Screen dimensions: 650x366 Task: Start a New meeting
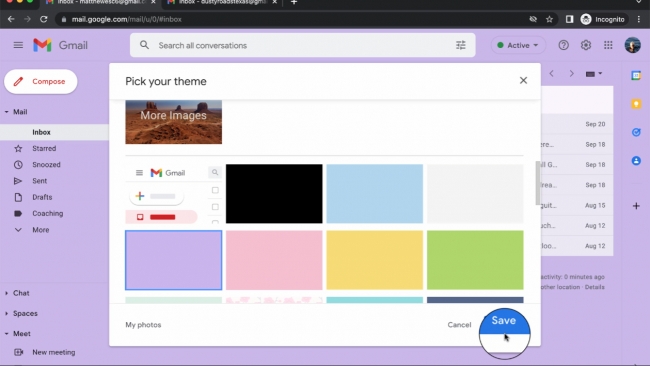click(54, 352)
